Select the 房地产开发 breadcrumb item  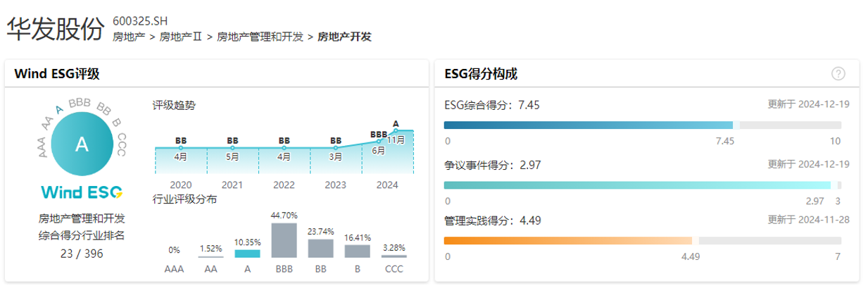[x=344, y=36]
